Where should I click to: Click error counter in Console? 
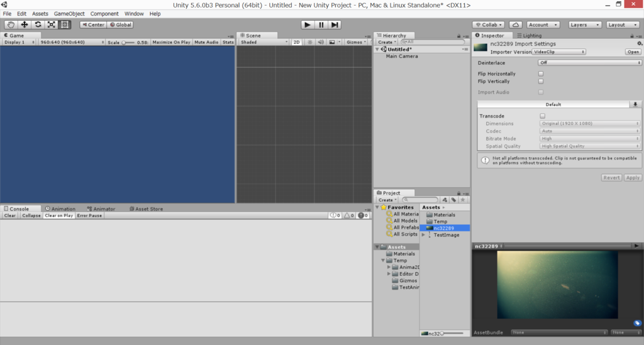pos(363,216)
